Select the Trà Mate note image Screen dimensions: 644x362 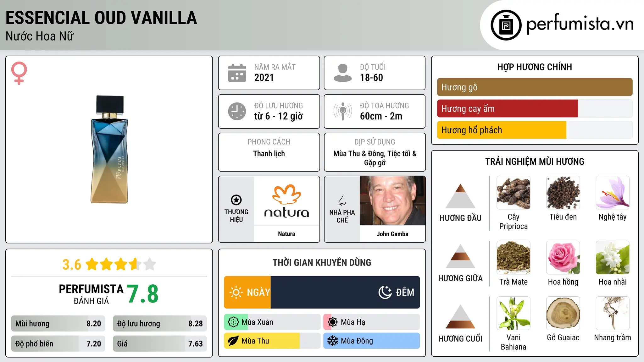[x=514, y=258]
